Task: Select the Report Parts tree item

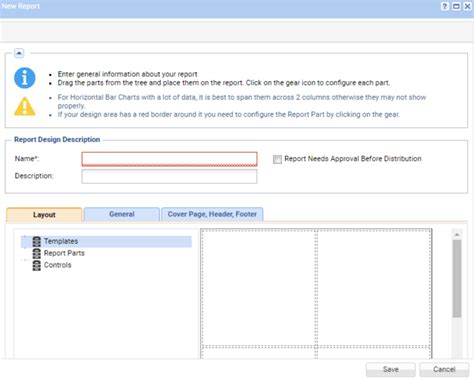Action: pos(64,253)
